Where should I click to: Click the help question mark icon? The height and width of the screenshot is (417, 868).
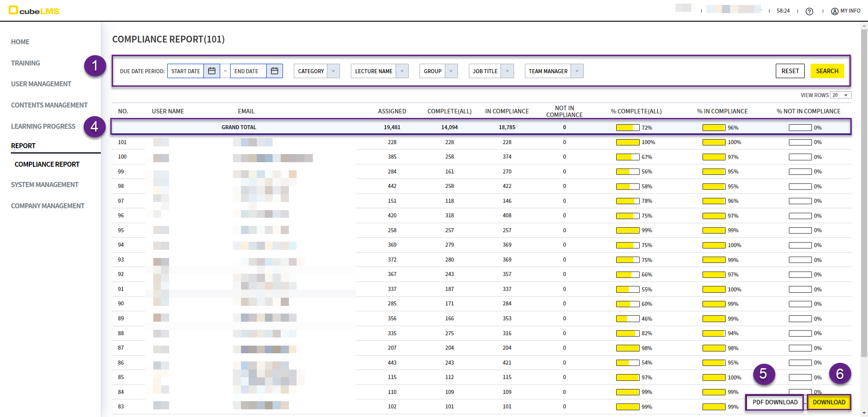(809, 11)
